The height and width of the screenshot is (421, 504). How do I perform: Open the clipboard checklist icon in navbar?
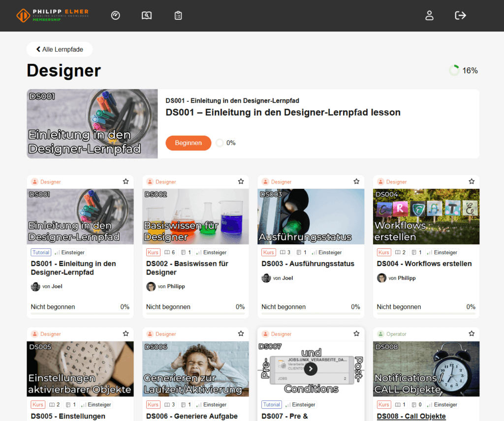(178, 16)
